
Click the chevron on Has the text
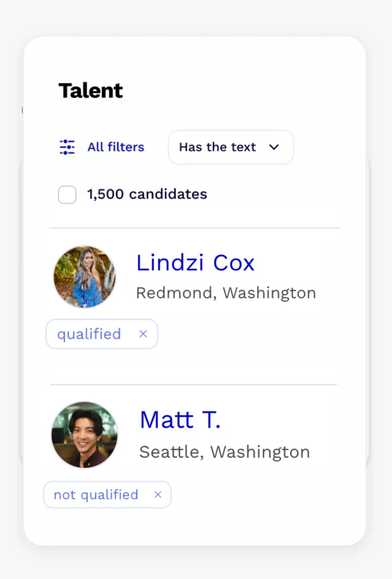tap(274, 147)
